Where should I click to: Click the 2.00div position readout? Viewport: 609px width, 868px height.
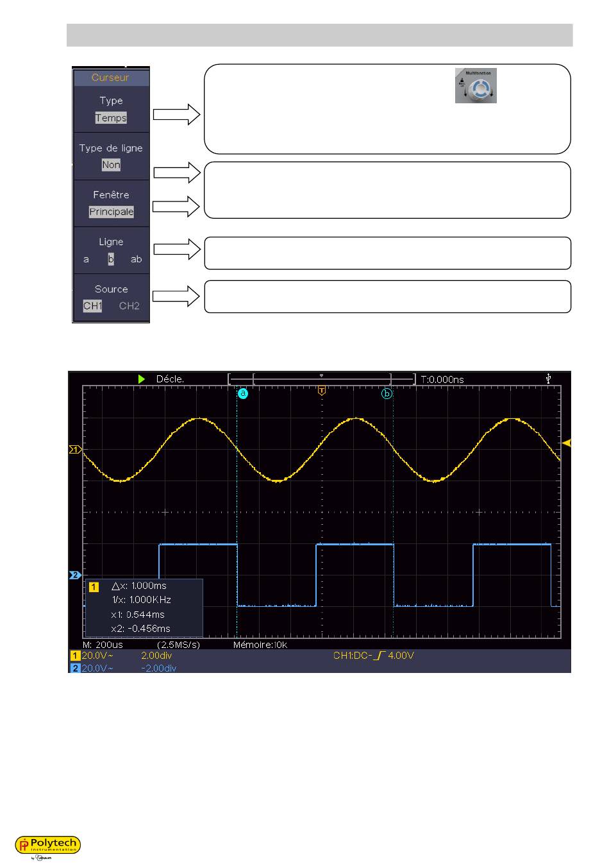point(156,656)
